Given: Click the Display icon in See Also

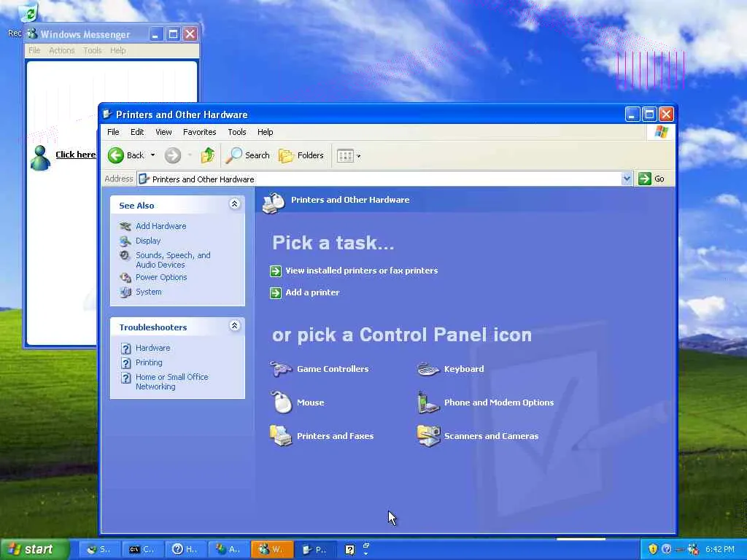Looking at the screenshot, I should click(x=125, y=241).
